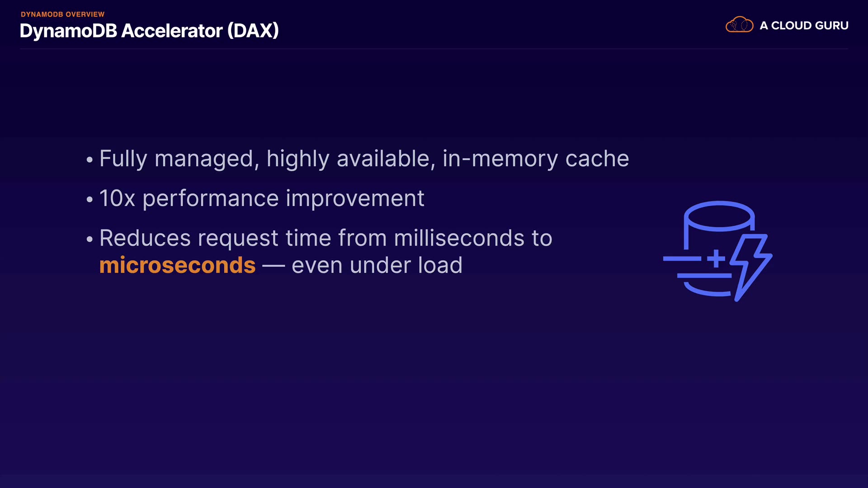
Task: Click the A Cloud Guru cloud logo icon
Action: click(739, 25)
